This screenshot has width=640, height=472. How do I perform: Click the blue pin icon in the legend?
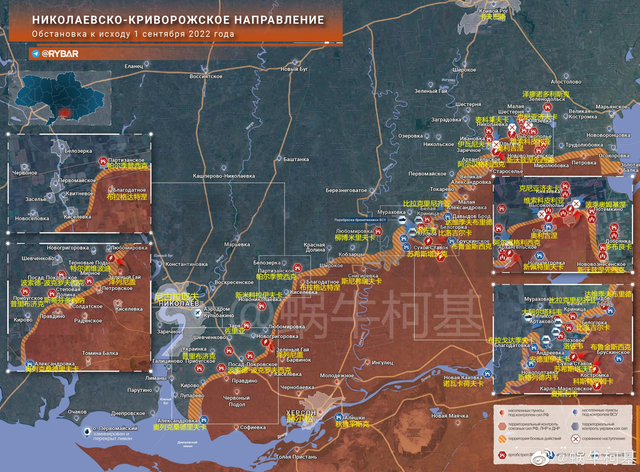click(575, 412)
